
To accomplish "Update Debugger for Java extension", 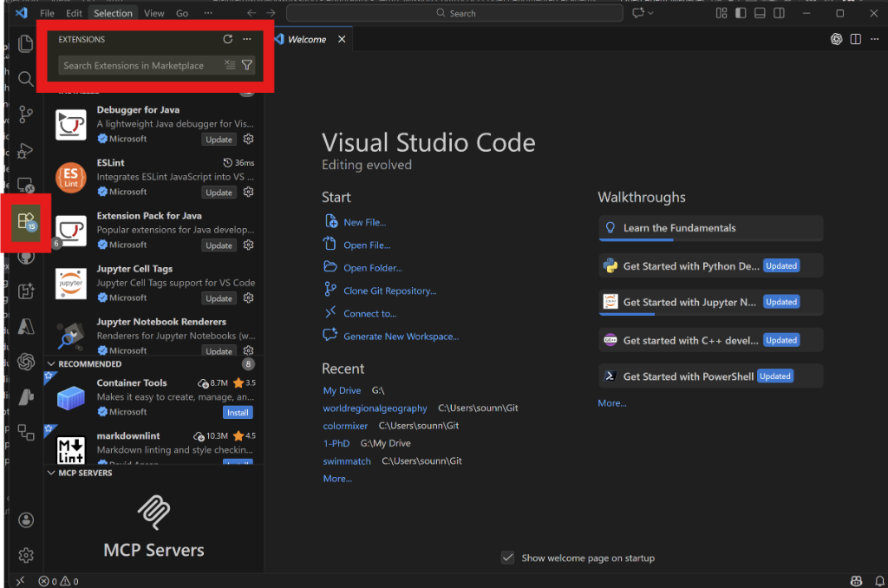I will click(x=219, y=140).
